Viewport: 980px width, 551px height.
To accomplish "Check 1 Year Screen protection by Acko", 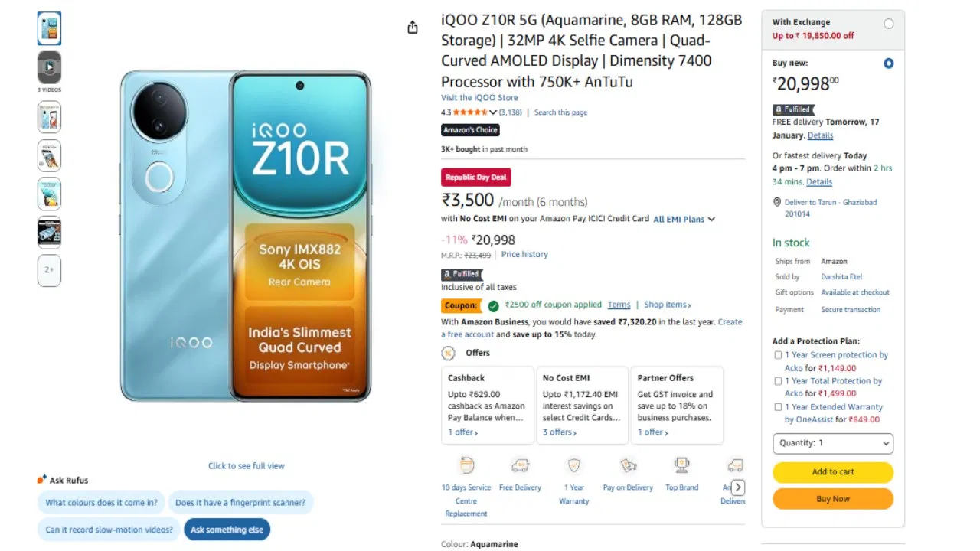I will tap(778, 355).
